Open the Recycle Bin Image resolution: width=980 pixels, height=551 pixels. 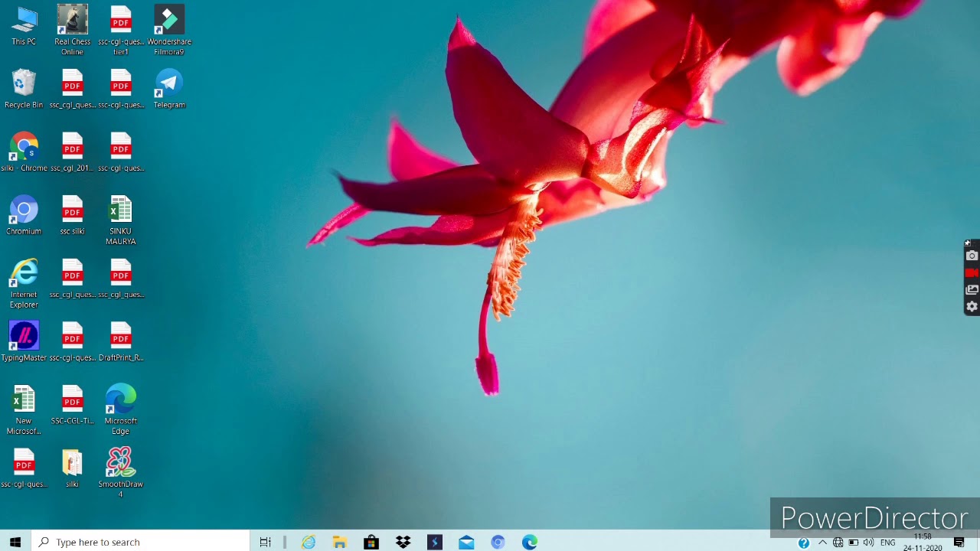24,89
